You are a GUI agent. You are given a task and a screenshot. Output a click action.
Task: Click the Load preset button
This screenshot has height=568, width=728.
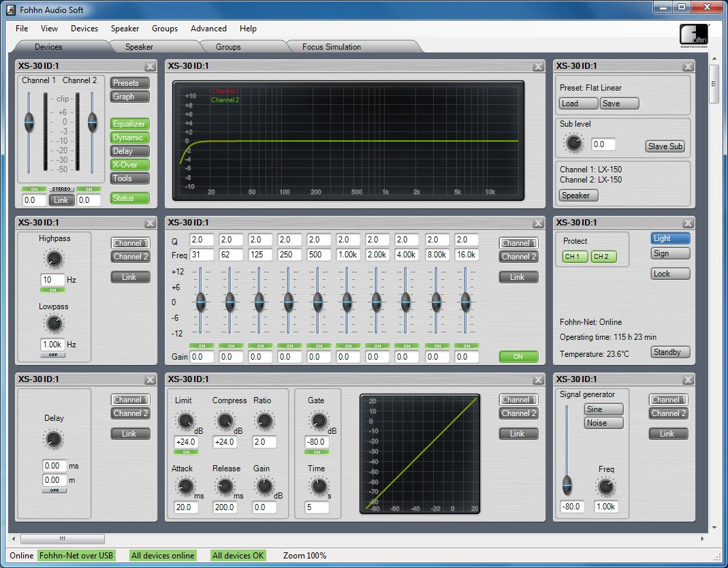pos(578,104)
